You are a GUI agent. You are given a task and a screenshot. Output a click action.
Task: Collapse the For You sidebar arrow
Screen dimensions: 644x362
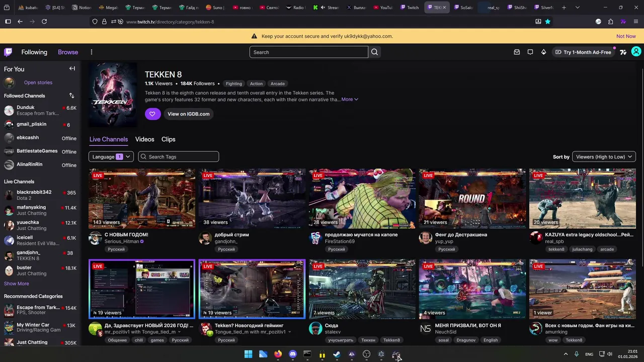[x=72, y=69]
